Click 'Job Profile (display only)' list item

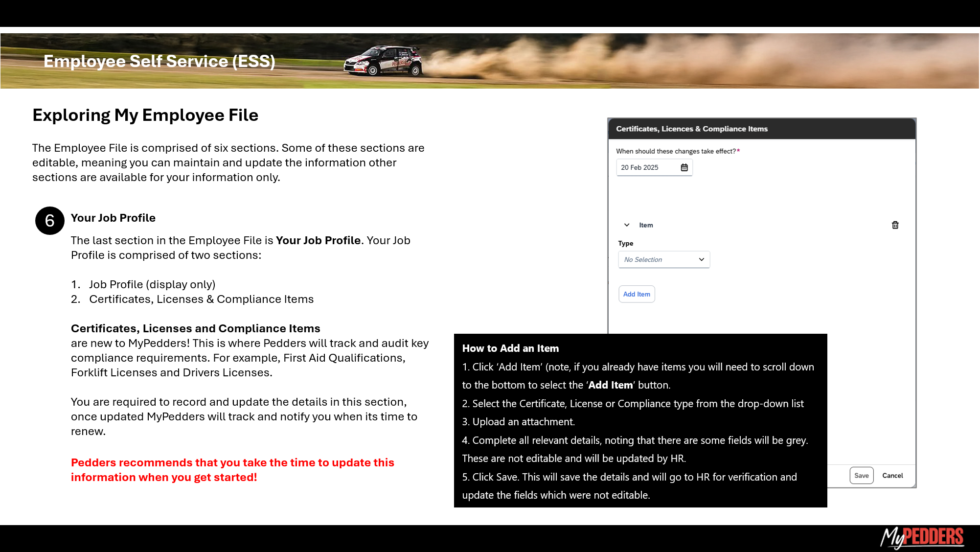coord(152,284)
